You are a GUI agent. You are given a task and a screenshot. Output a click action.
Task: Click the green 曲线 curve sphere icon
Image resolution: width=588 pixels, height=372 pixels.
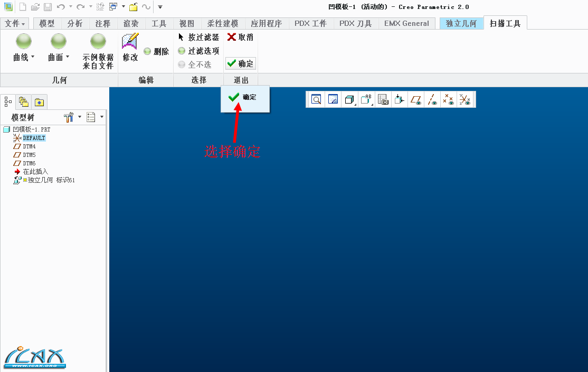(24, 41)
